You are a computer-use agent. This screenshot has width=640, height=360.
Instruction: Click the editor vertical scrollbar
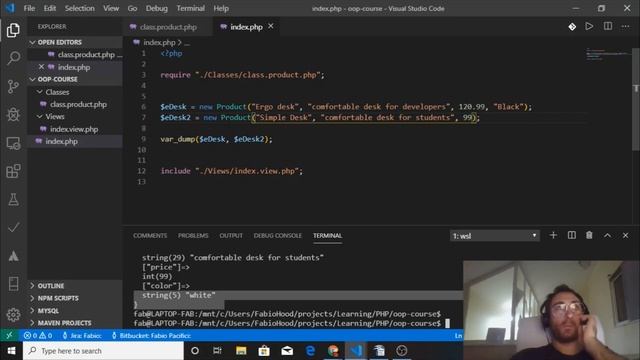click(x=636, y=100)
